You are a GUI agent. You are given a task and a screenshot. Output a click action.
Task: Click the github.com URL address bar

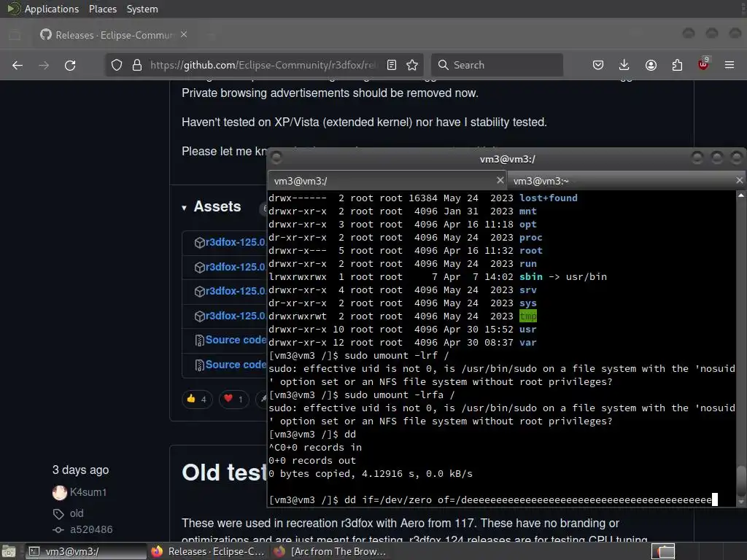click(x=262, y=65)
